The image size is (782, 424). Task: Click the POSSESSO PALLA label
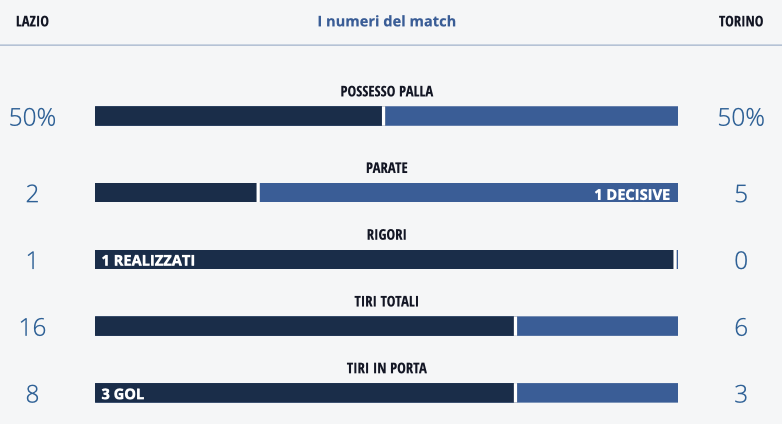(386, 91)
